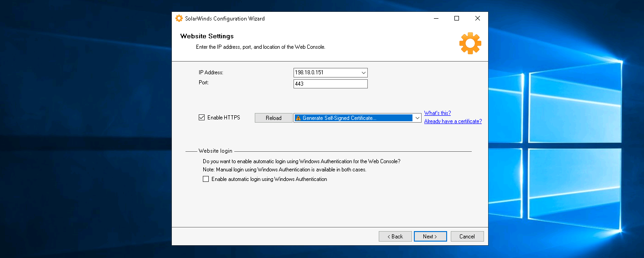Follow the "Already have a certificate?" link

[453, 121]
